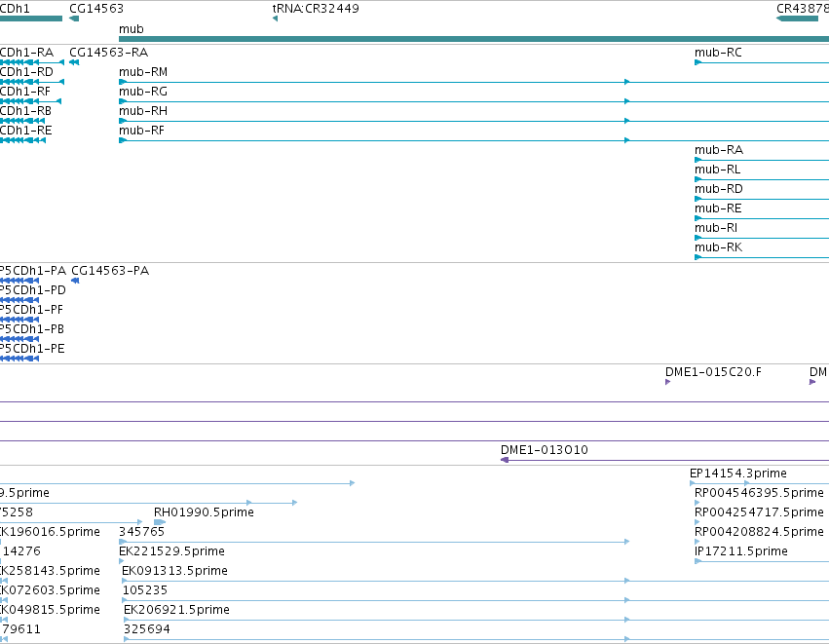The image size is (829, 644).
Task: Select the RH01990.5prime EST label
Action: click(204, 512)
